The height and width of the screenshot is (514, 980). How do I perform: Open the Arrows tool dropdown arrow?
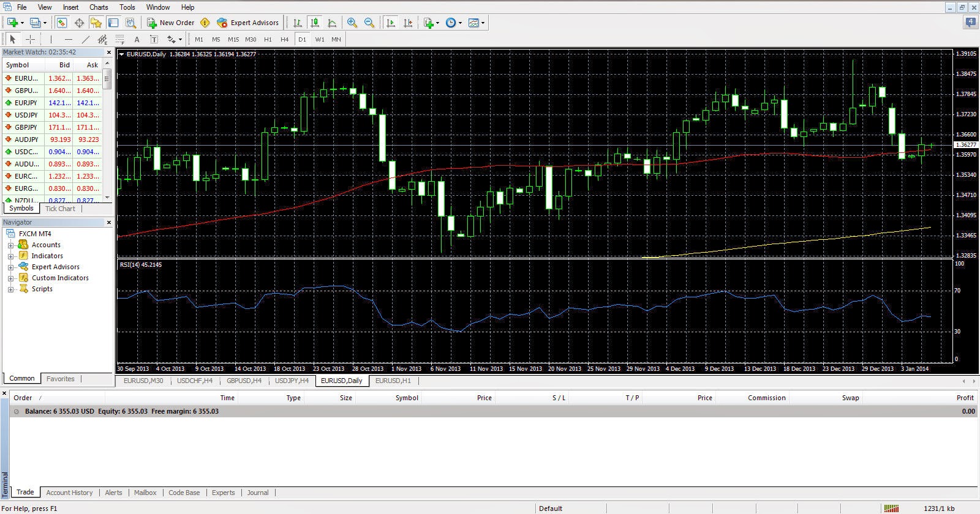pyautogui.click(x=180, y=39)
